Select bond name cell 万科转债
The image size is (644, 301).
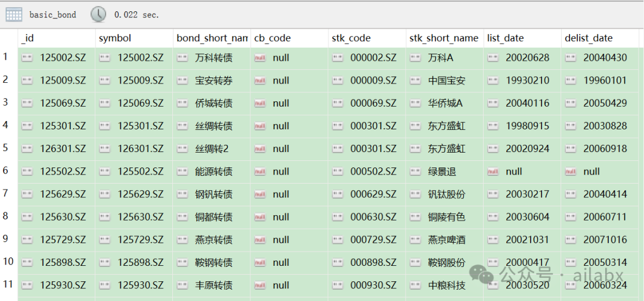[212, 58]
